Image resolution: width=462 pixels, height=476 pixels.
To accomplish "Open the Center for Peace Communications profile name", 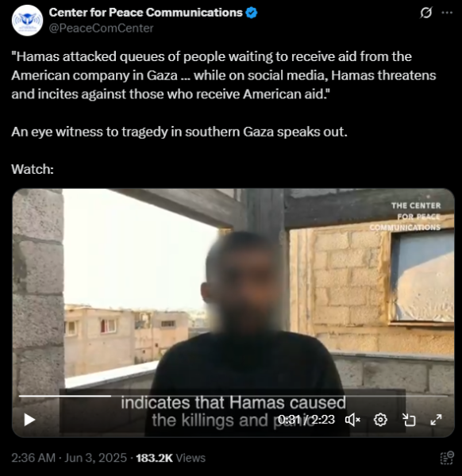I will tap(146, 13).
